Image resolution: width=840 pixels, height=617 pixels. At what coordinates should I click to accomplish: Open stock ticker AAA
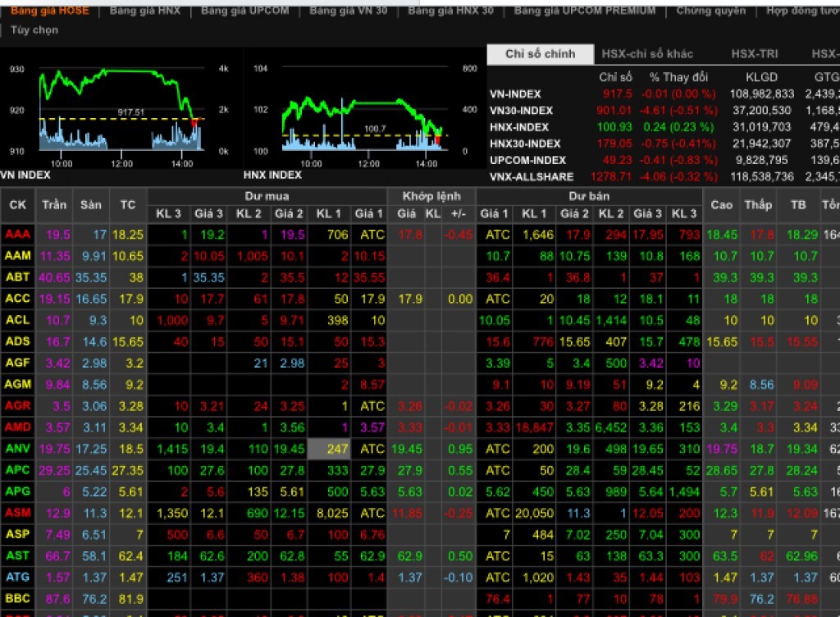tap(18, 235)
